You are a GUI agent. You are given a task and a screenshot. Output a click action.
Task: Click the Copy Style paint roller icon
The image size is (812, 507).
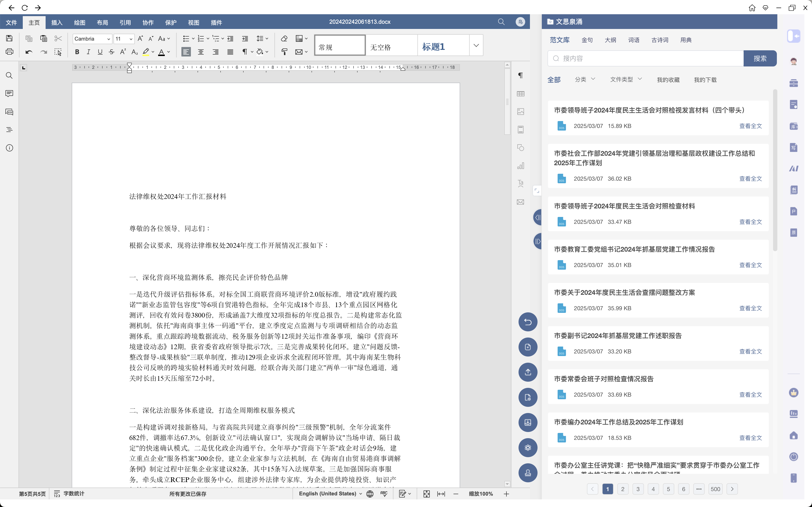[284, 52]
